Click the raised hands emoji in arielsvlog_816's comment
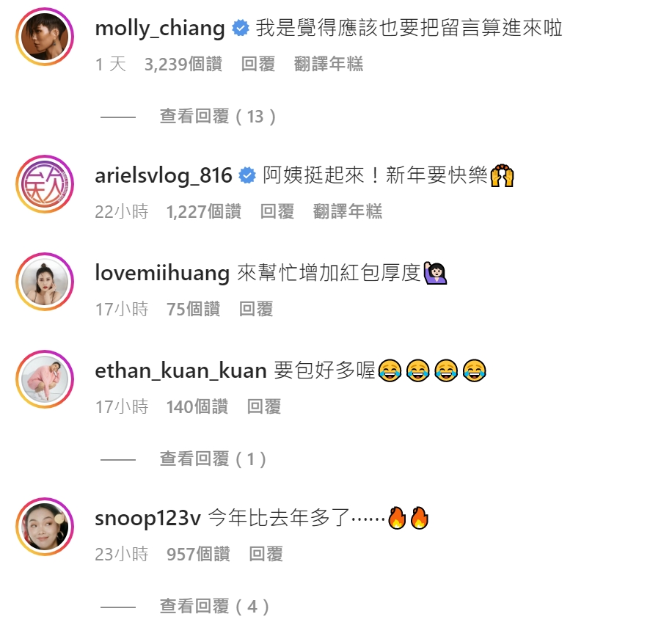The image size is (672, 625). tap(502, 176)
